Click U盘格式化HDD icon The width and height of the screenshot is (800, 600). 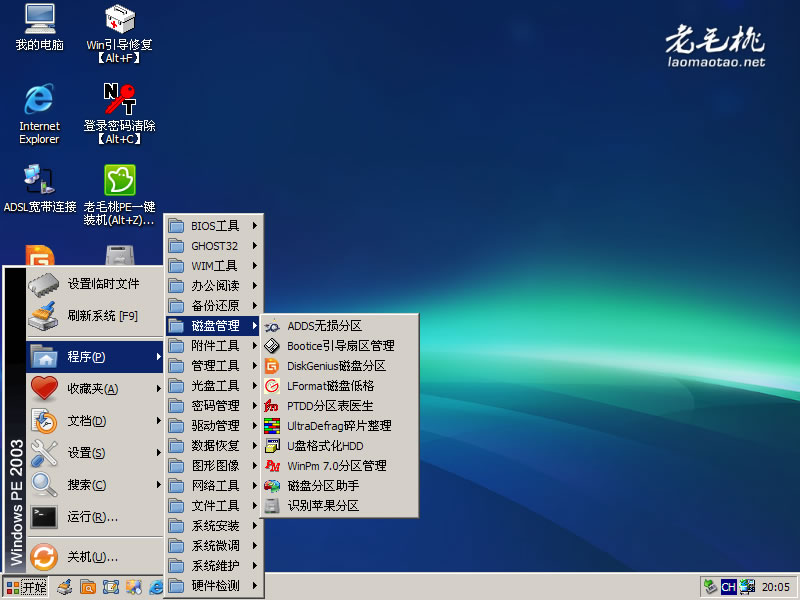pos(272,446)
